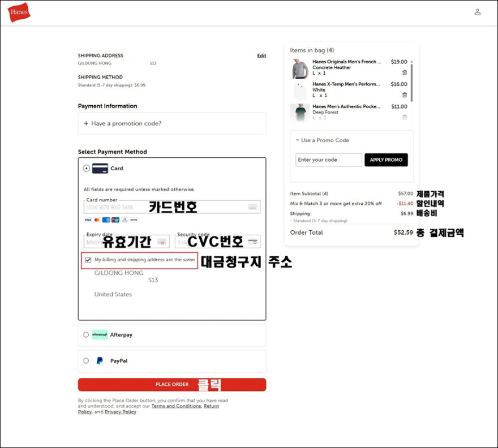The width and height of the screenshot is (498, 448).
Task: Click the PayPal logo
Action: [100, 361]
